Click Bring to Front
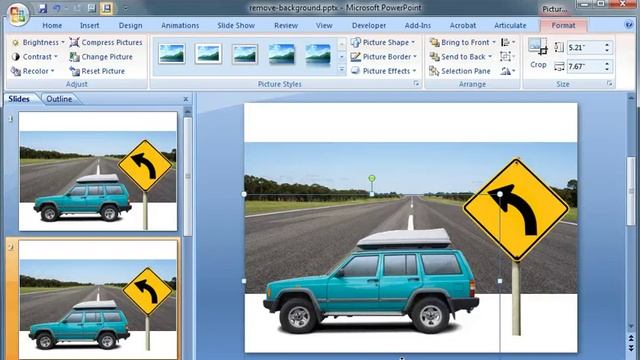The height and width of the screenshot is (360, 640). point(462,42)
